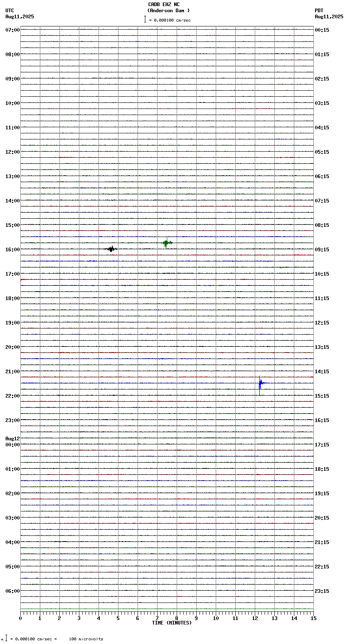Click the 10:00 UTC row label

pos(13,103)
